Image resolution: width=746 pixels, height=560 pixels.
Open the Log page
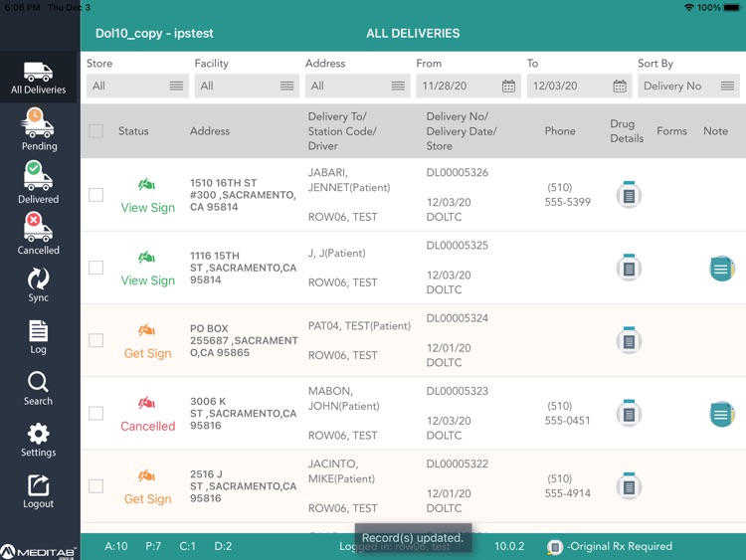point(38,337)
